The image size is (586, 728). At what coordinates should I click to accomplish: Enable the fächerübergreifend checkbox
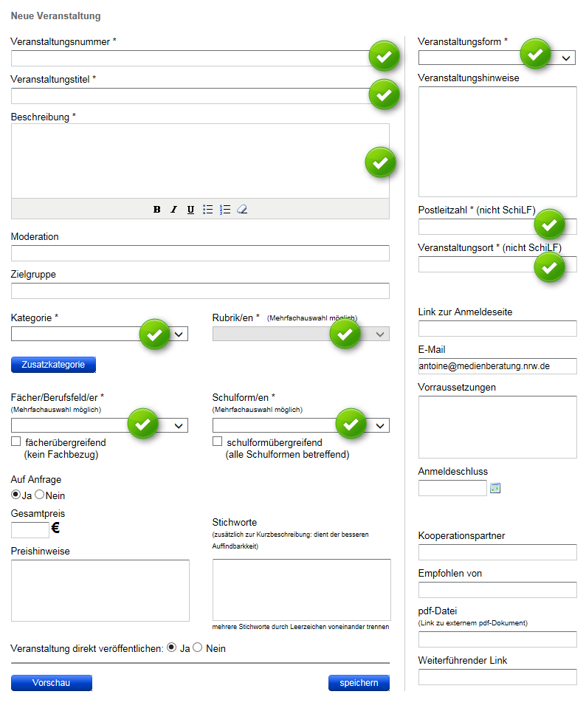coord(15,441)
